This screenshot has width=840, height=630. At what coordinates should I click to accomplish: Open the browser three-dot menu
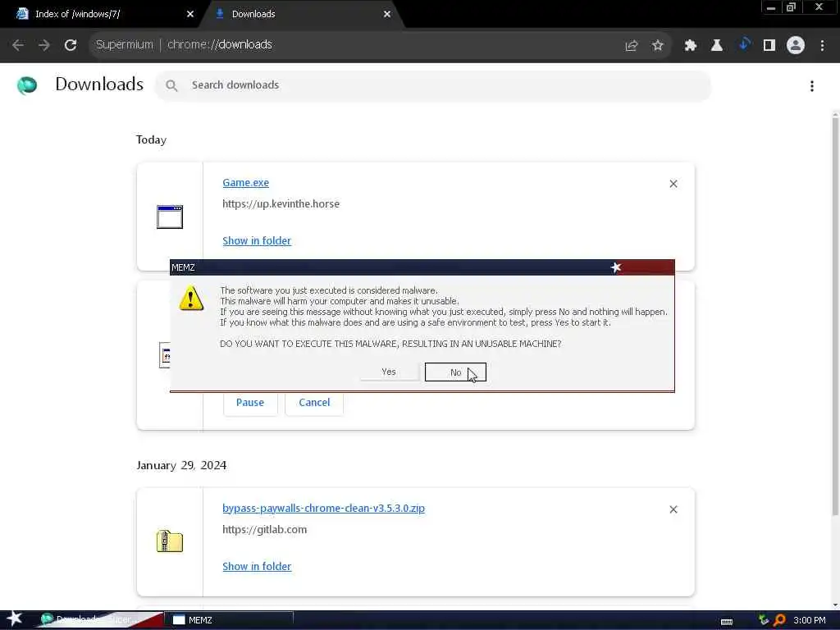point(822,46)
